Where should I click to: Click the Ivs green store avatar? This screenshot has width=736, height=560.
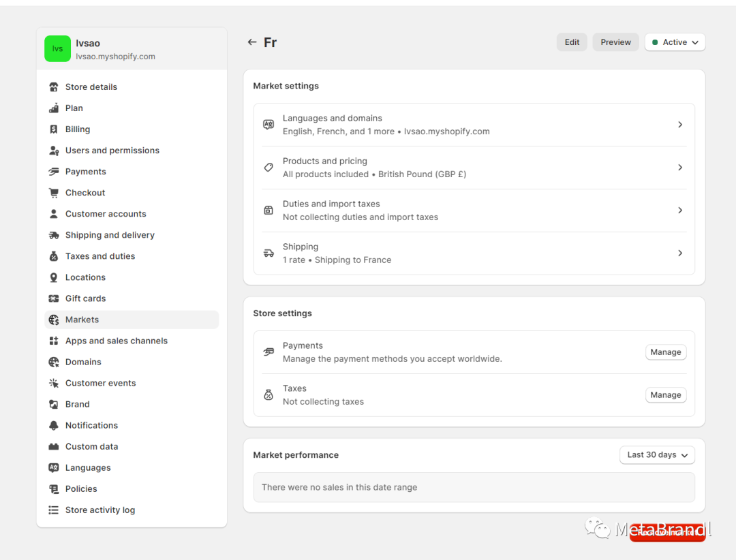[58, 49]
